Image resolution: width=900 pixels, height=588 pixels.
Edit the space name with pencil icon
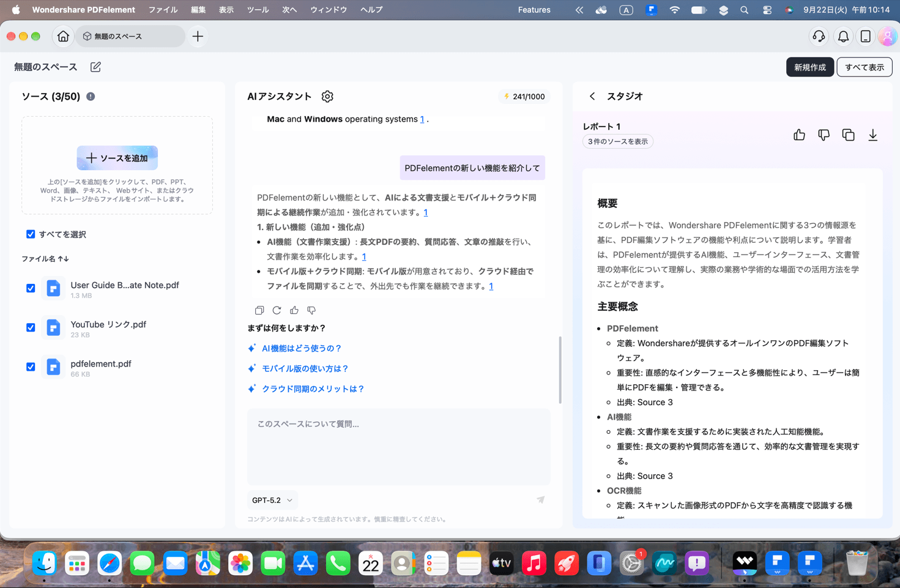(x=95, y=67)
